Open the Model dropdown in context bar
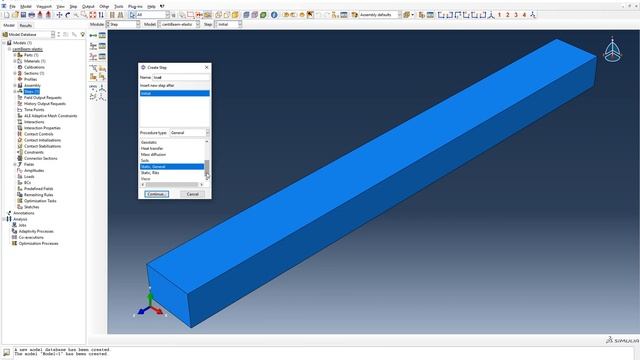The width and height of the screenshot is (640, 360). point(179,24)
